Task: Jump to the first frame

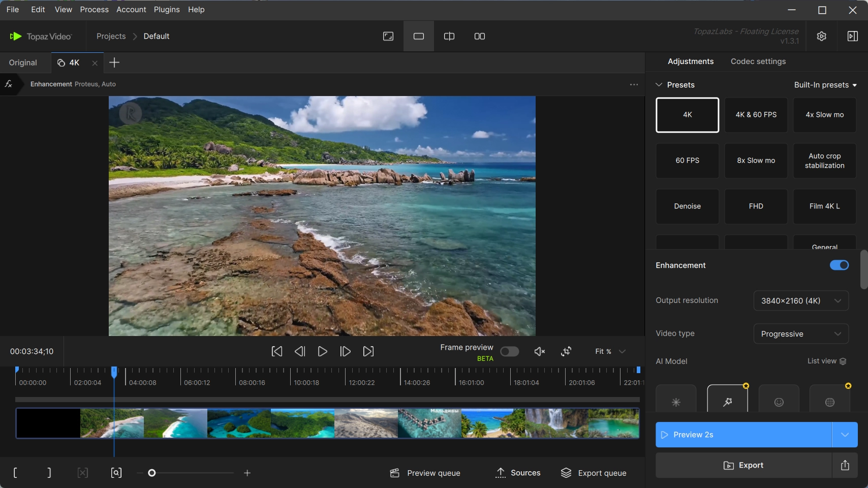Action: coord(277,351)
